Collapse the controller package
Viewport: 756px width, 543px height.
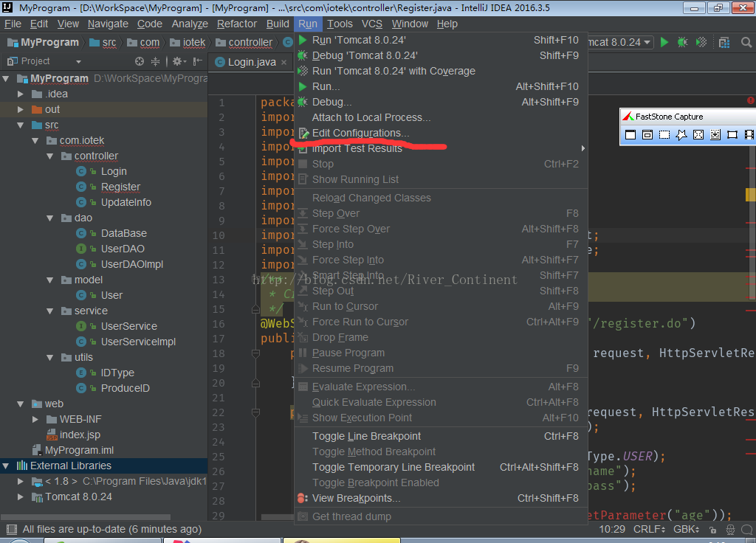50,156
